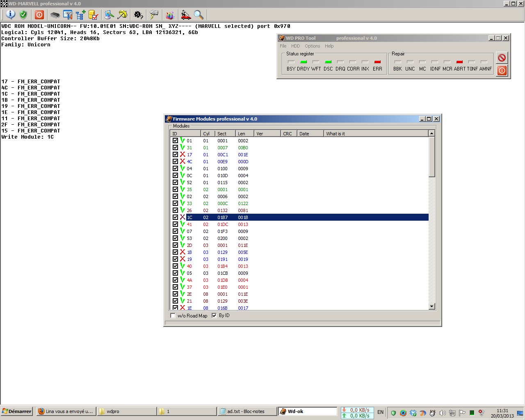
Task: Click the EN language indicator
Action: [381, 412]
